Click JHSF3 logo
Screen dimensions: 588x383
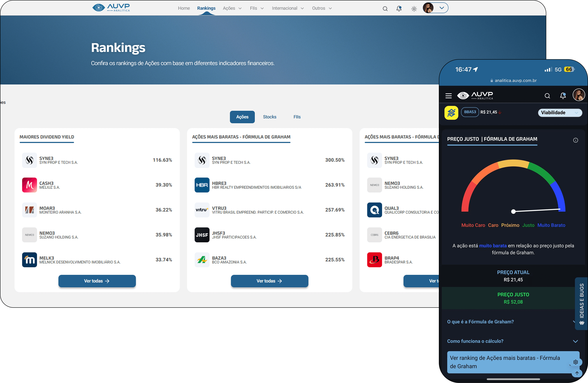click(x=202, y=235)
